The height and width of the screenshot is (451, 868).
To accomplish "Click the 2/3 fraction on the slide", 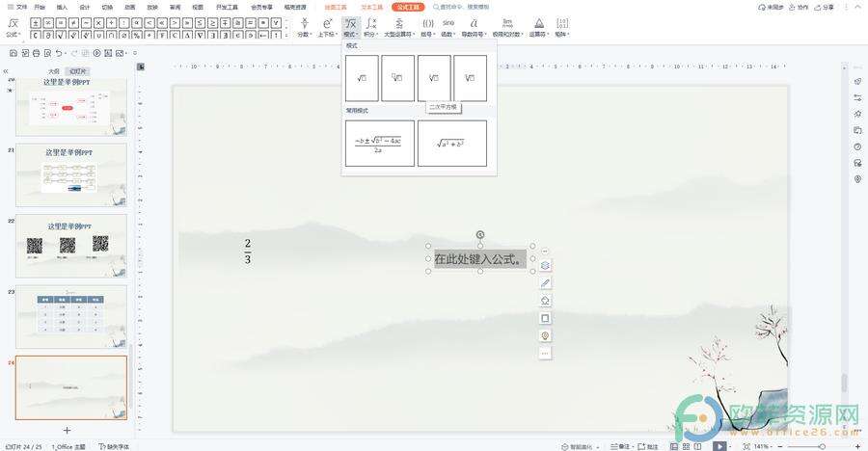I will 248,251.
